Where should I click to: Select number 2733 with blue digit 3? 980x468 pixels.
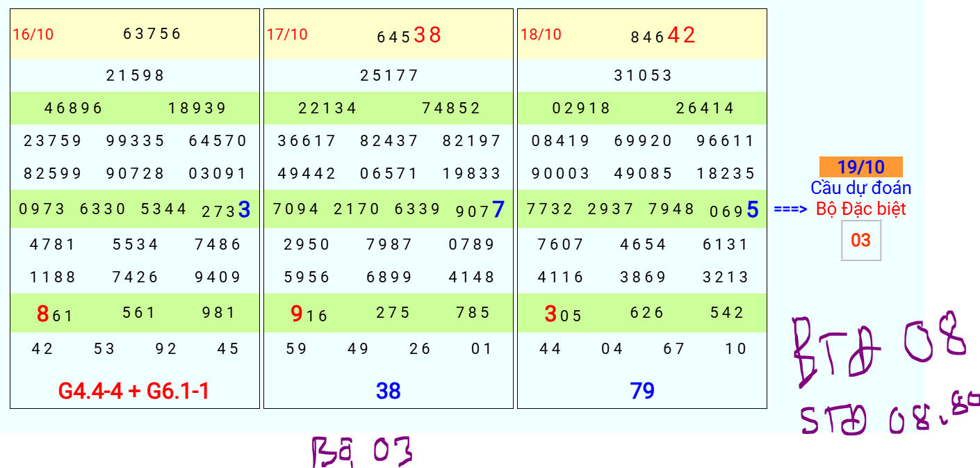tap(226, 209)
